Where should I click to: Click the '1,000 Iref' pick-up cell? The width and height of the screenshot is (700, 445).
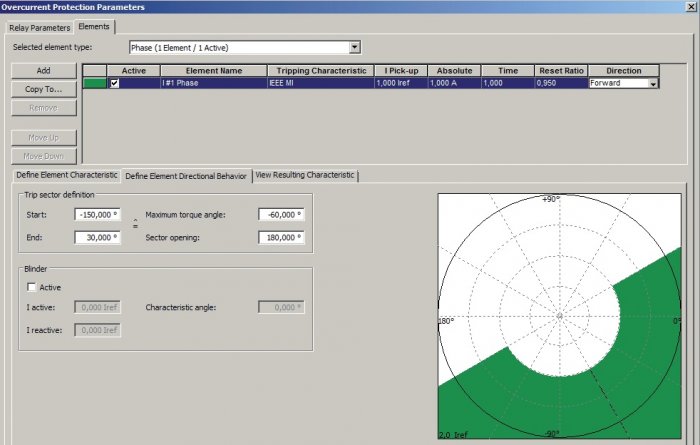click(401, 83)
